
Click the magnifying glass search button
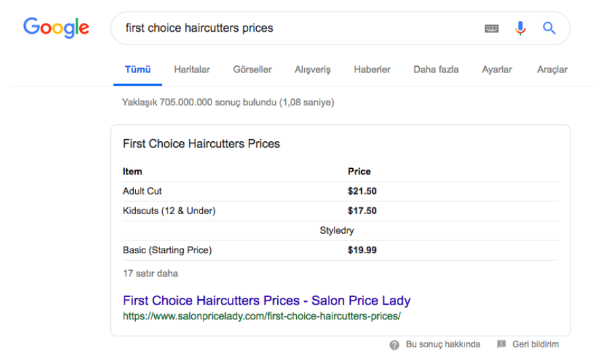(x=549, y=28)
